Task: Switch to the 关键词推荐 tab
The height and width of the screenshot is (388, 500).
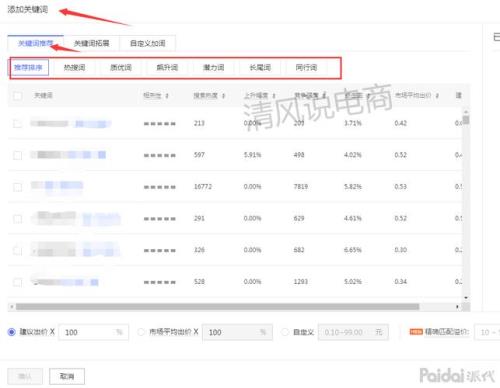Action: pyautogui.click(x=36, y=43)
